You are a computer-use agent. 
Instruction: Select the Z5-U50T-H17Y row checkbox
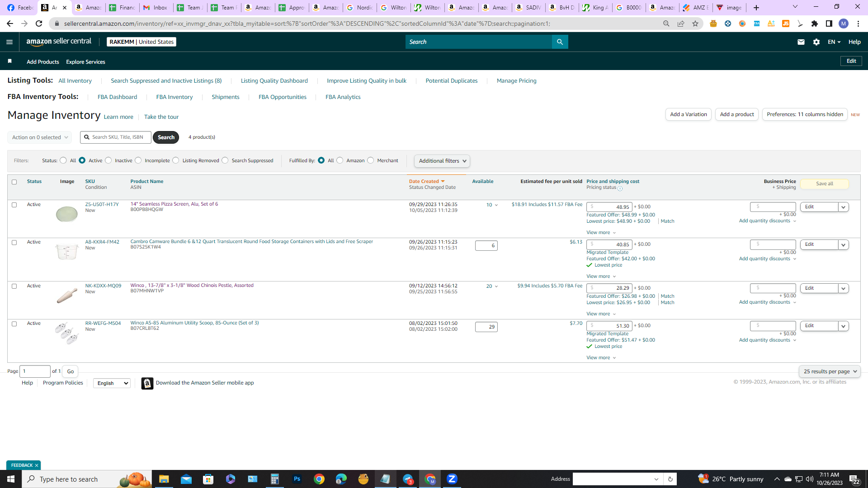[x=14, y=205]
